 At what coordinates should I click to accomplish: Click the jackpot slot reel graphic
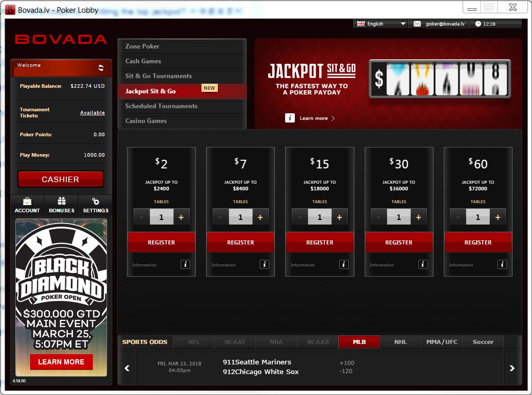[440, 79]
